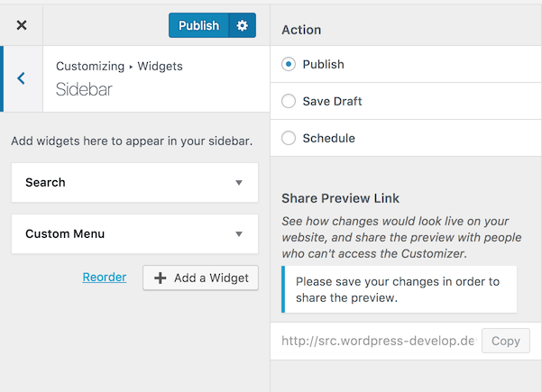
Task: Open publish settings via the gear icon
Action: point(243,25)
